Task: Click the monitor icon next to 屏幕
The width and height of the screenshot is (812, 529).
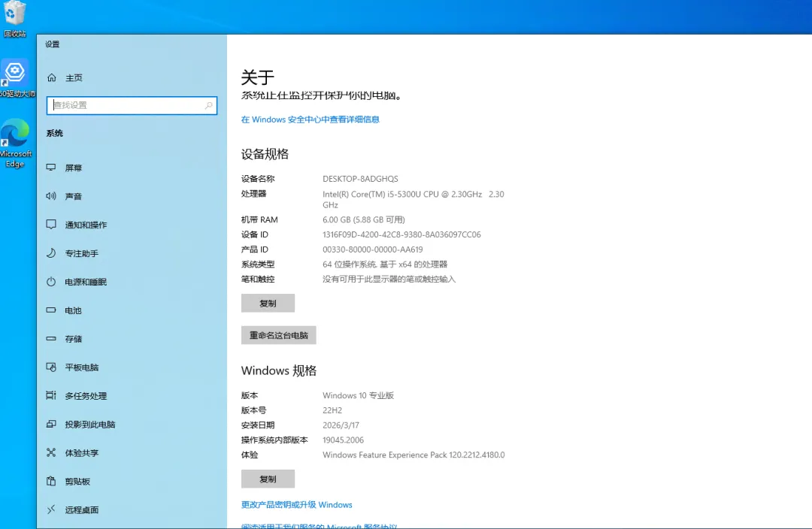Action: (51, 168)
